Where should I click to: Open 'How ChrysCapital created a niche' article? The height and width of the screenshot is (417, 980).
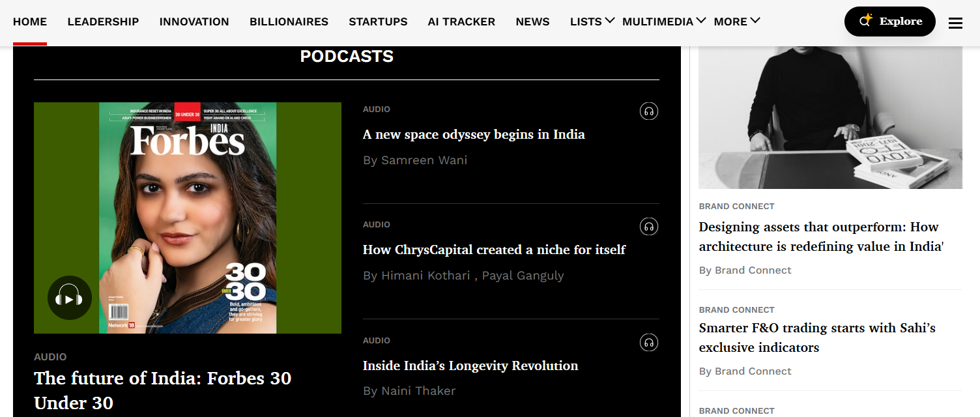click(x=494, y=250)
